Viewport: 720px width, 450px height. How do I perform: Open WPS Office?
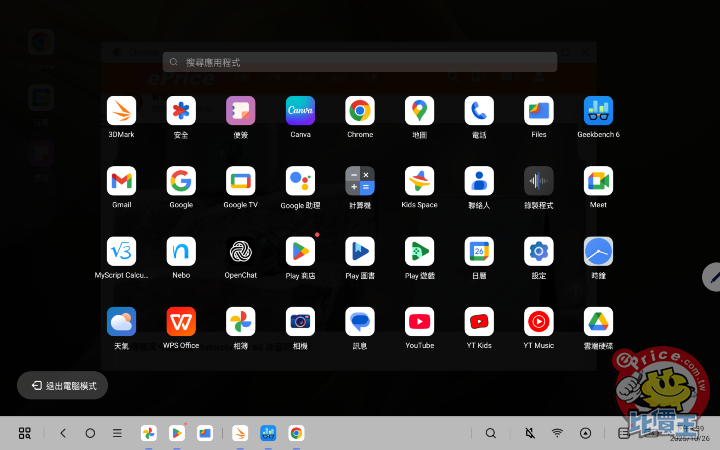181,321
